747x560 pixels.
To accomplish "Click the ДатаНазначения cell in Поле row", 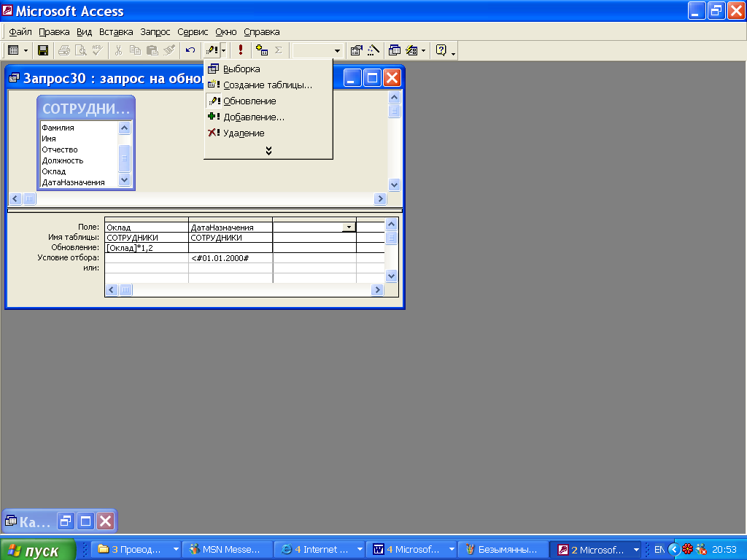I will (x=231, y=227).
